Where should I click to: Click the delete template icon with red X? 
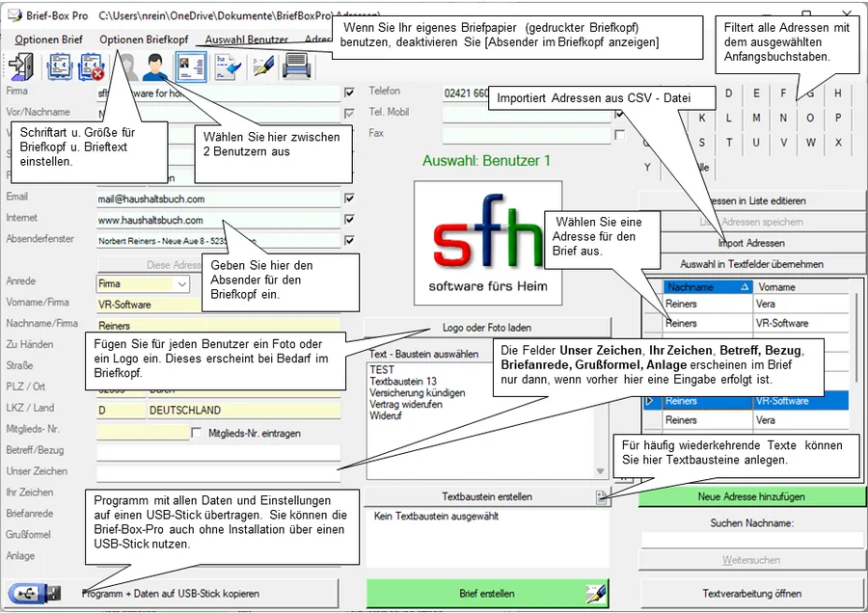[x=92, y=67]
